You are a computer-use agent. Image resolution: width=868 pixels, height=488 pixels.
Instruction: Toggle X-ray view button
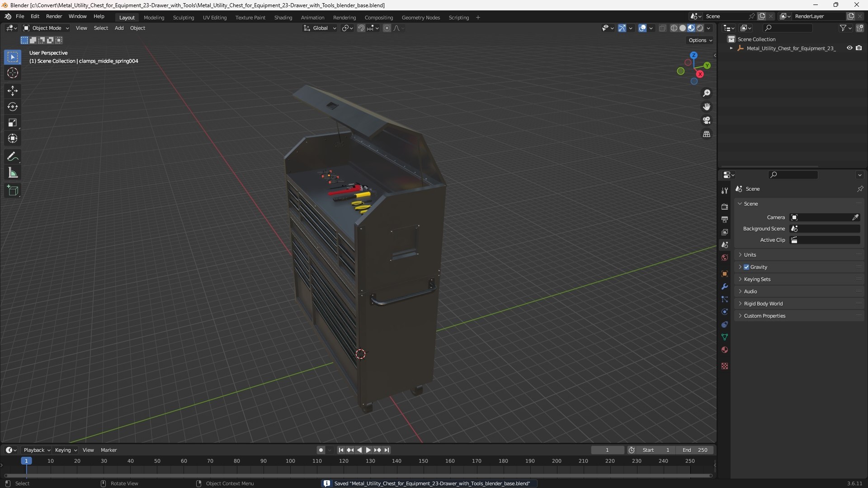663,28
